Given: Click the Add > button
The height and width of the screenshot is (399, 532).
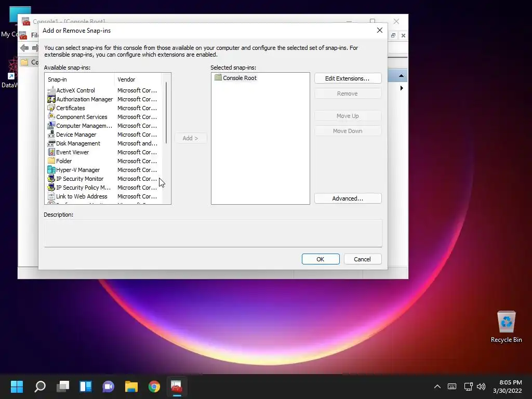Looking at the screenshot, I should (190, 138).
